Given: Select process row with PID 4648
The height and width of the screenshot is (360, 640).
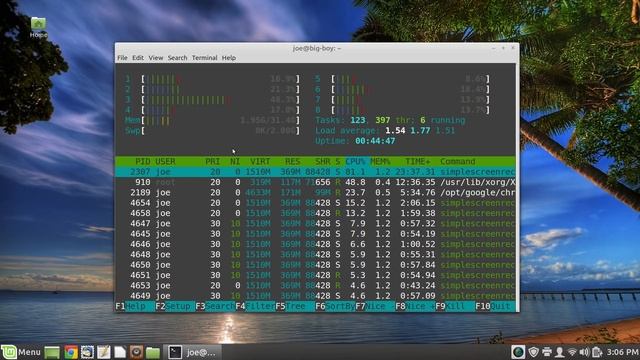Looking at the screenshot, I should tap(315, 254).
